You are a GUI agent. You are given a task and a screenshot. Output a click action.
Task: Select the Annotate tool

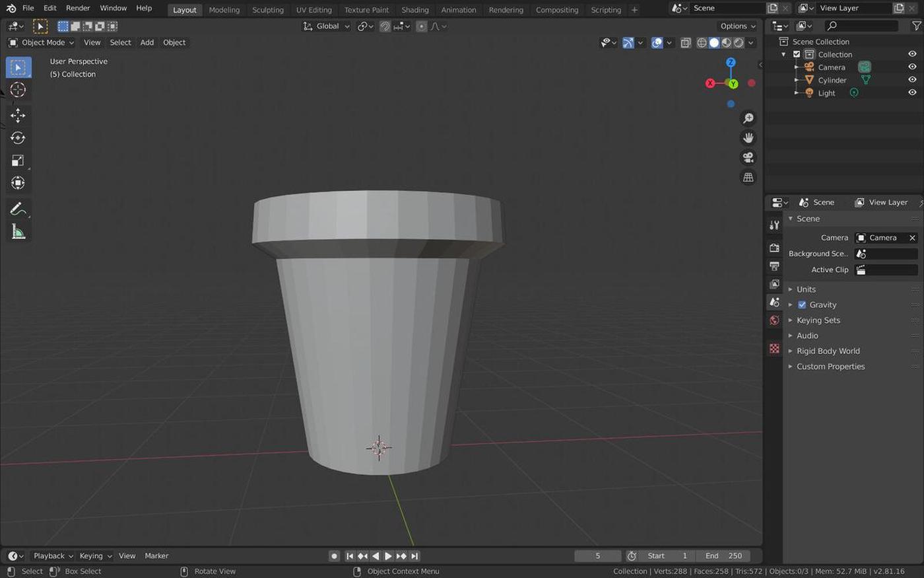pyautogui.click(x=18, y=209)
